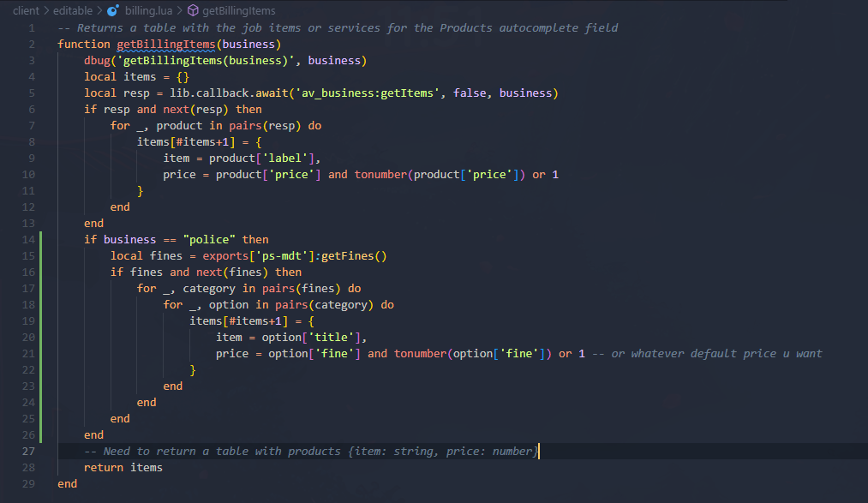Viewport: 868px width, 503px height.
Task: Select line number 27 in the gutter
Action: click(30, 451)
